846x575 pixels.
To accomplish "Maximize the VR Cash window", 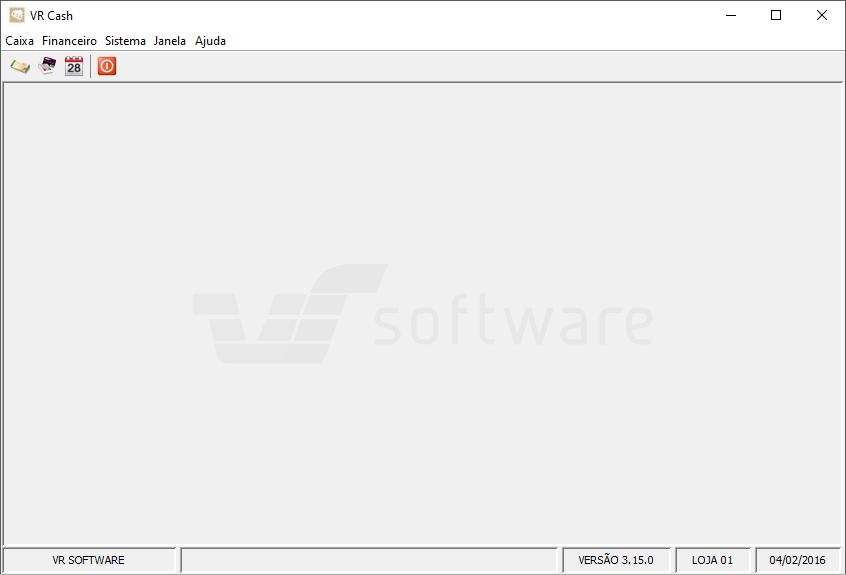I will tap(776, 15).
